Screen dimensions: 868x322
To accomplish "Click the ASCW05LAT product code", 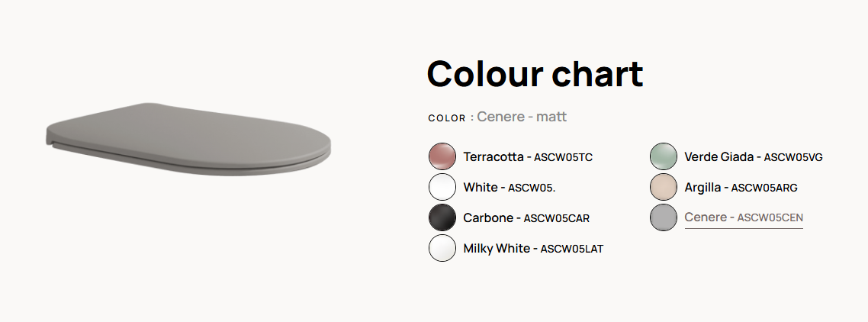I will click(x=572, y=249).
